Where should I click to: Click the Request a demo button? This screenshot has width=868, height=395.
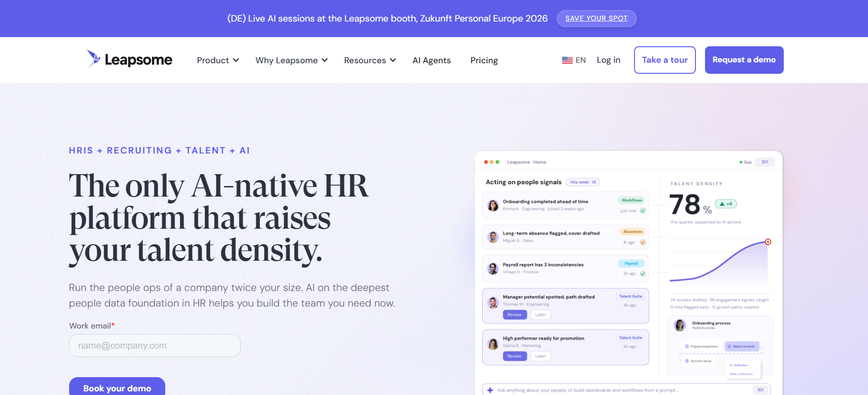click(744, 60)
